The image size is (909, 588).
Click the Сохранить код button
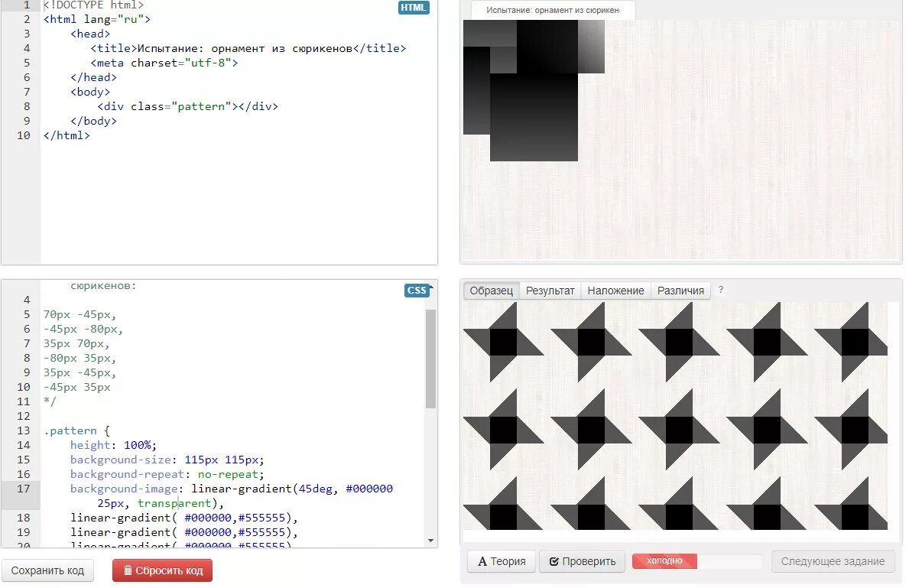coord(47,570)
